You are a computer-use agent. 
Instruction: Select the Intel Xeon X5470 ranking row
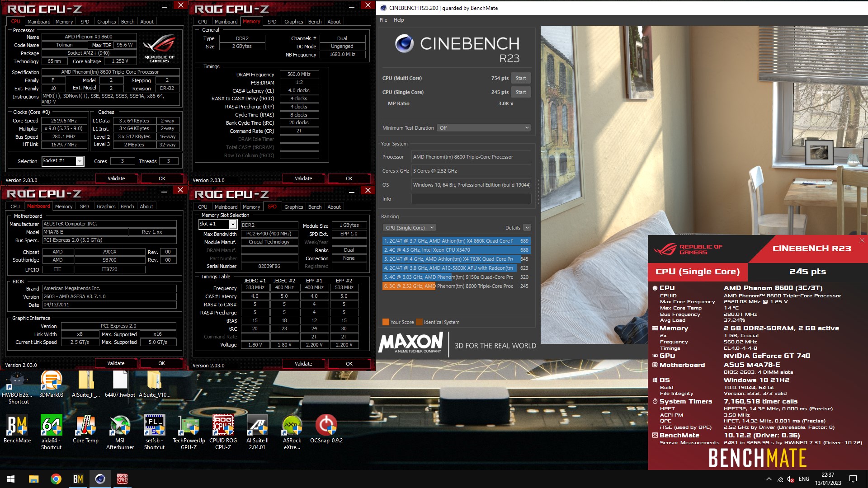[456, 250]
